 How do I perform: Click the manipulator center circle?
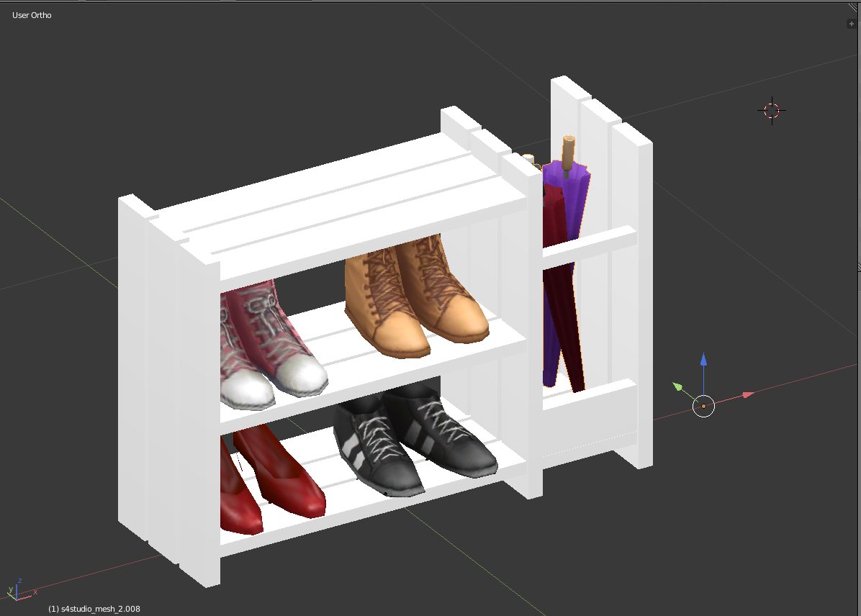coord(703,407)
